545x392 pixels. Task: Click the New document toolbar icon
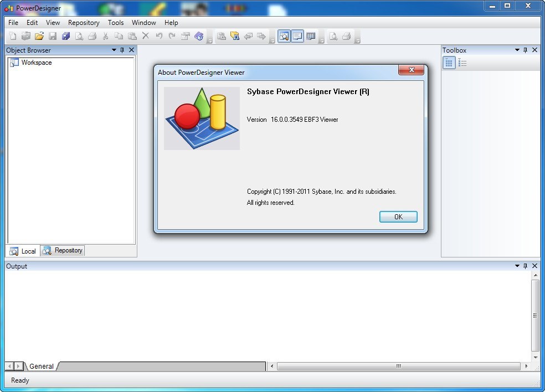click(x=13, y=37)
